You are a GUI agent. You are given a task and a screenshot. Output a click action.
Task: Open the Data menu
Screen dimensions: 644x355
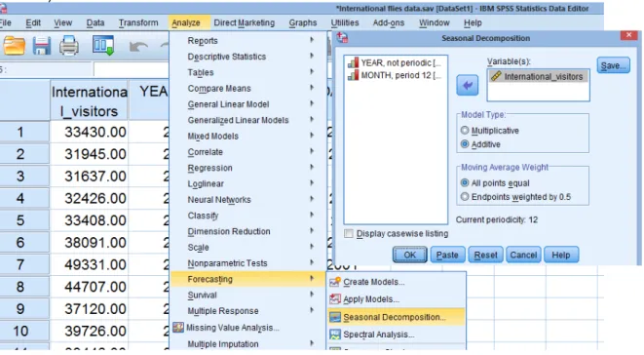(x=95, y=23)
